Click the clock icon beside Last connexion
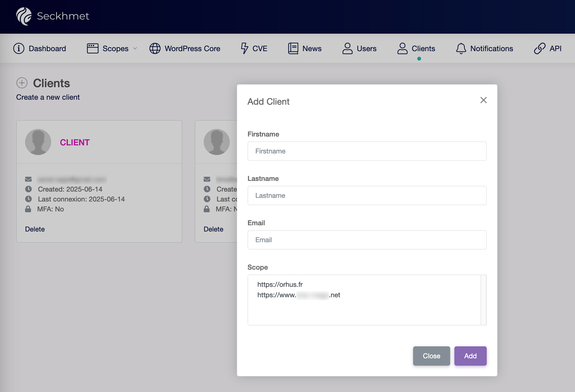Image resolution: width=575 pixels, height=392 pixels. click(x=28, y=199)
